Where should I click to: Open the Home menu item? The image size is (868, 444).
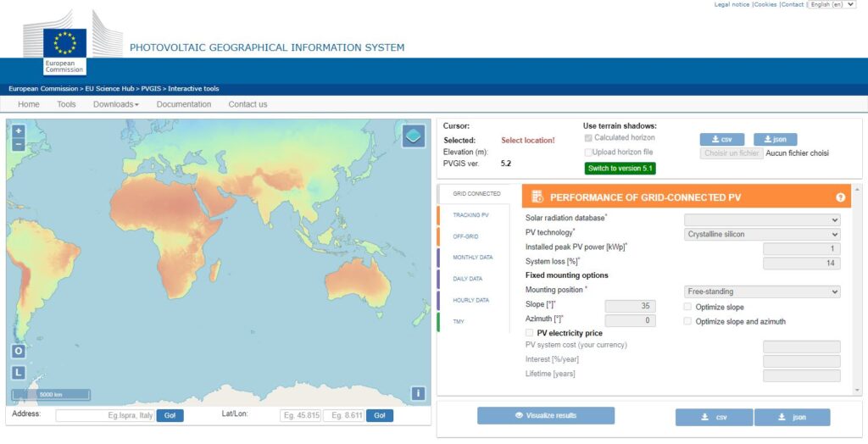point(29,104)
